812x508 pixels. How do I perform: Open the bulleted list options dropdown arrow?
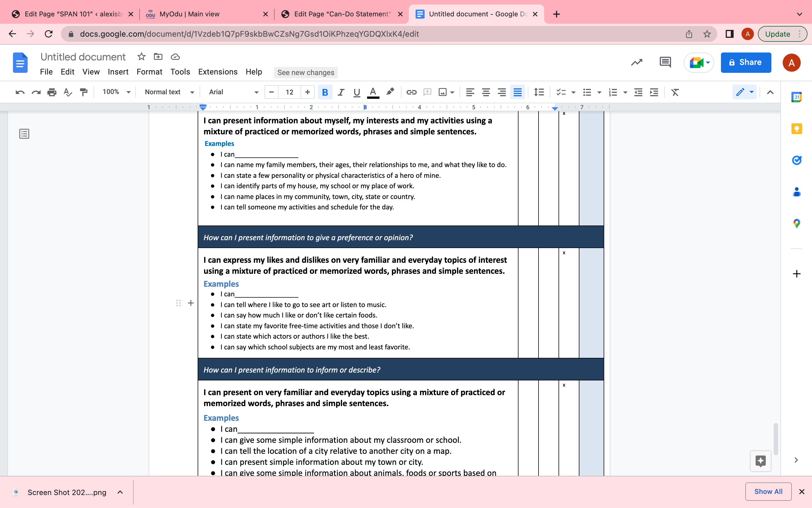point(599,92)
